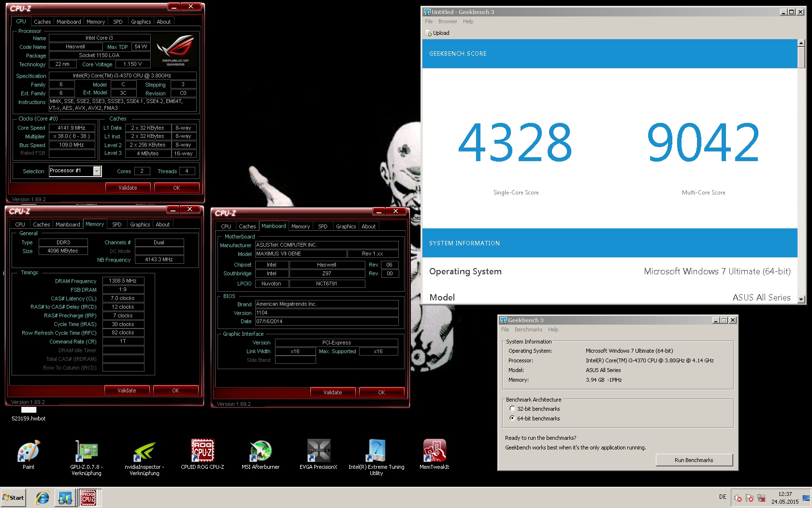Screen dimensions: 812x508
Task: Open the EVGA PrecisionX desktop icon
Action: (319, 454)
